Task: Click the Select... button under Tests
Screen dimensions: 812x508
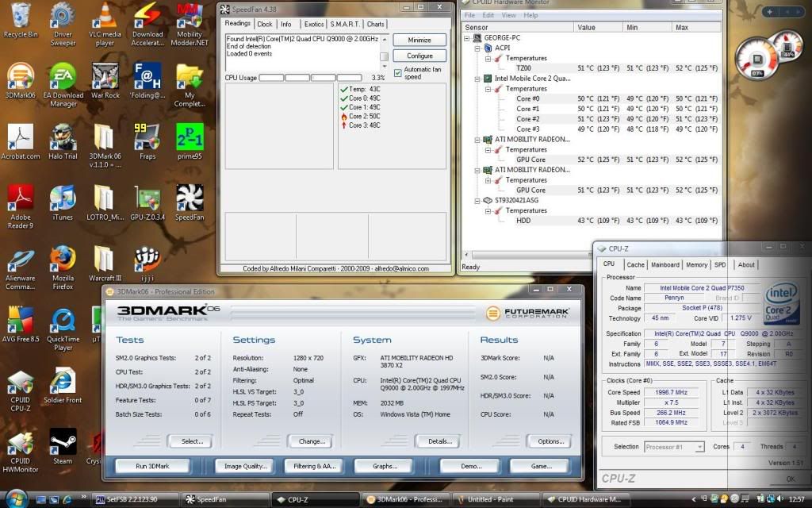Action: pyautogui.click(x=192, y=441)
